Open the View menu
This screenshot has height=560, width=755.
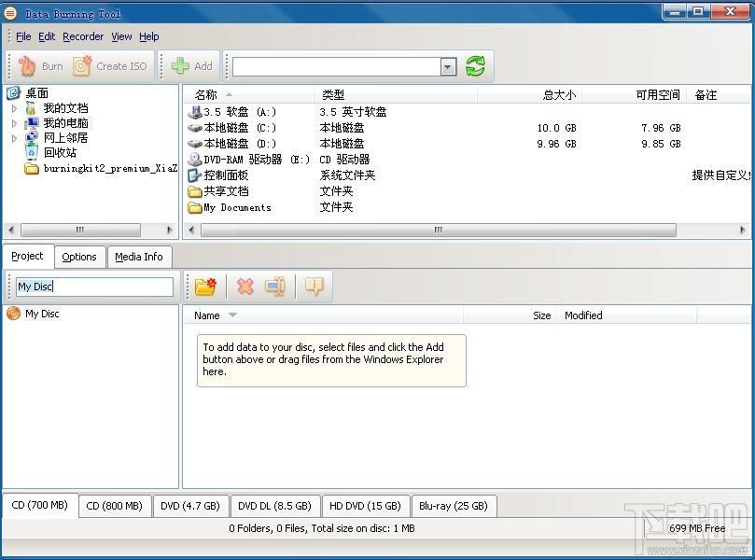click(121, 36)
